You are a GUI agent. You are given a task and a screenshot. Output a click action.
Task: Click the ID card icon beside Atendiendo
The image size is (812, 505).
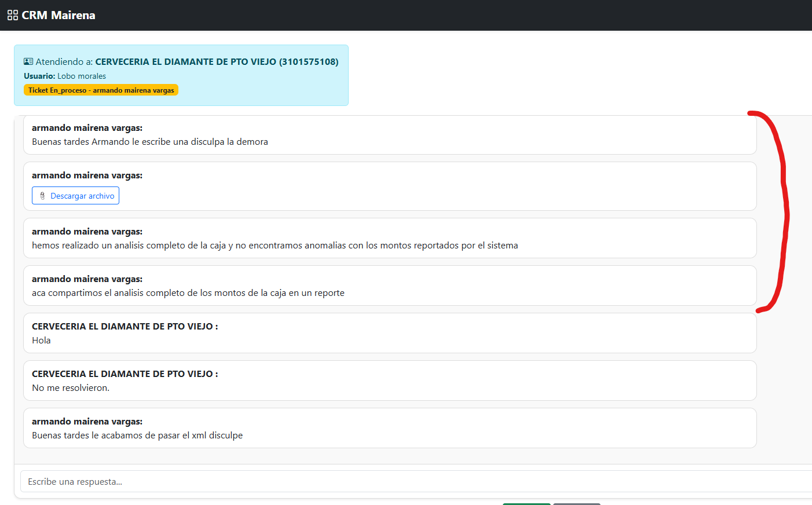(x=28, y=61)
